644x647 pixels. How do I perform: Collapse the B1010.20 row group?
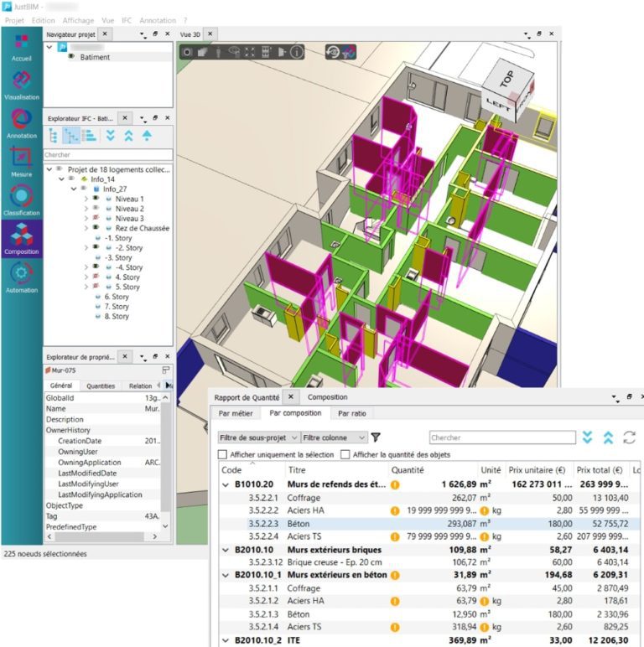(224, 484)
